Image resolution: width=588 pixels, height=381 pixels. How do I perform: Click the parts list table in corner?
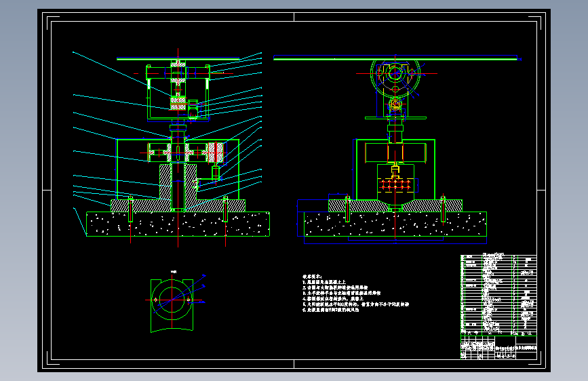tap(498, 295)
